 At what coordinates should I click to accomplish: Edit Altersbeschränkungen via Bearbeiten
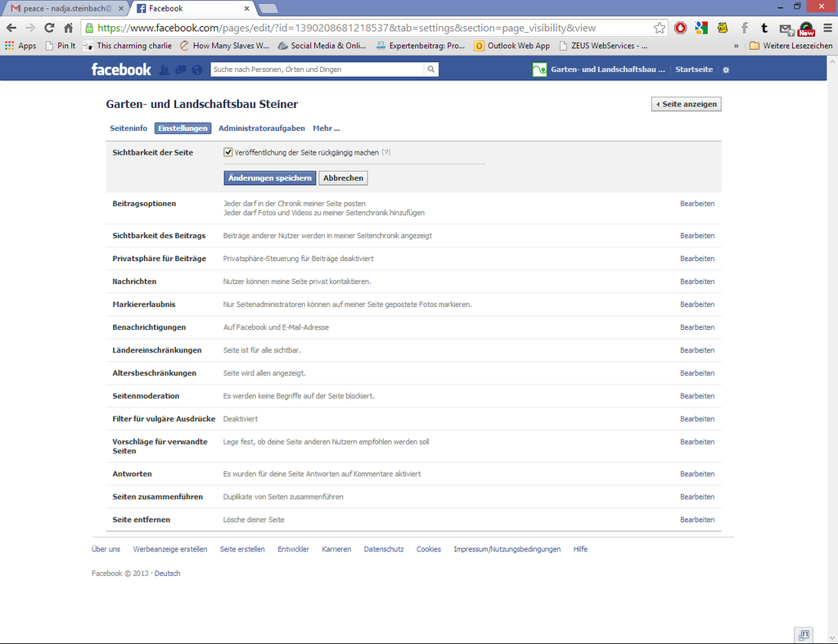(697, 374)
